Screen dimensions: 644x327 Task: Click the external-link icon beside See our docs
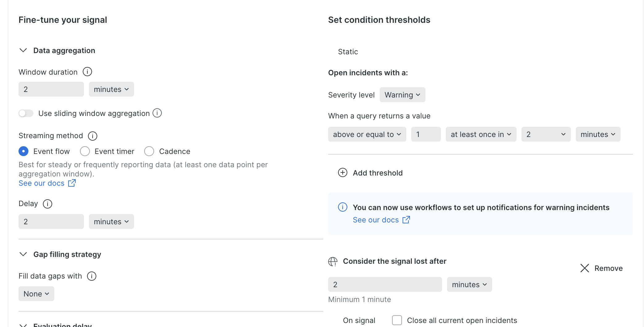(x=72, y=183)
